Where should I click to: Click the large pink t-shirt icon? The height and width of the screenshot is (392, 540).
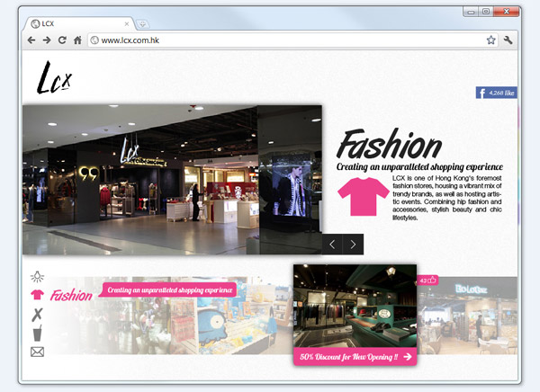[x=364, y=197]
